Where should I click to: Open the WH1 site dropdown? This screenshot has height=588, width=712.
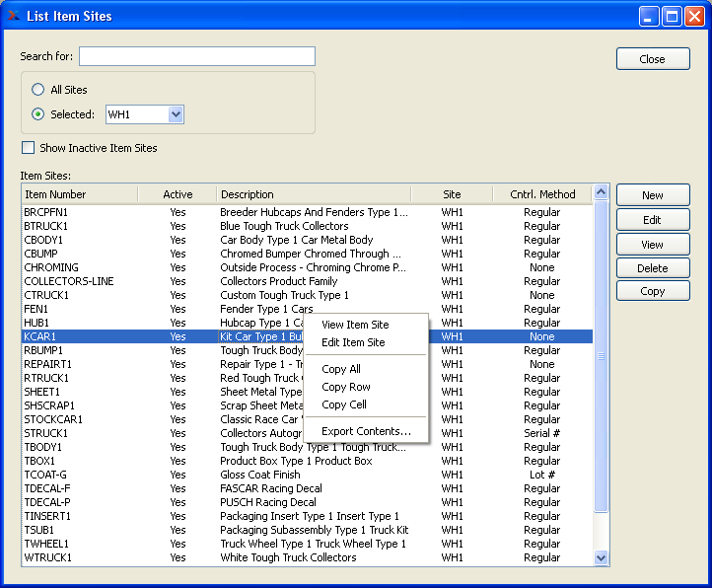[176, 114]
